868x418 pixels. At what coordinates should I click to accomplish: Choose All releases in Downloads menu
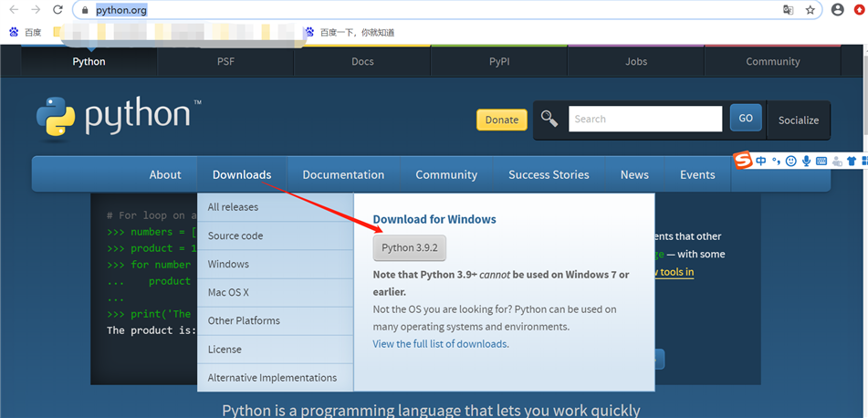(275, 207)
